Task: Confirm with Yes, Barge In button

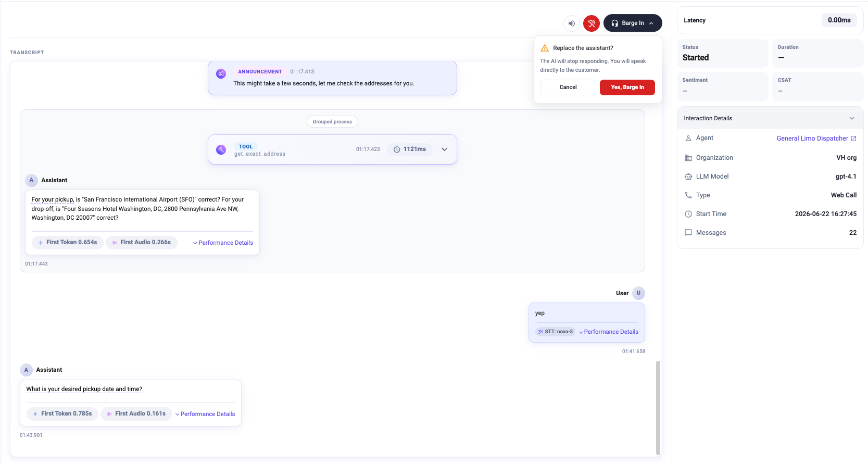Action: point(627,87)
